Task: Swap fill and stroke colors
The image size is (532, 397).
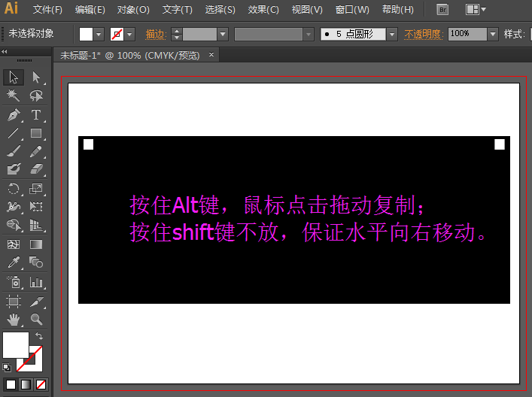Action: (x=39, y=336)
